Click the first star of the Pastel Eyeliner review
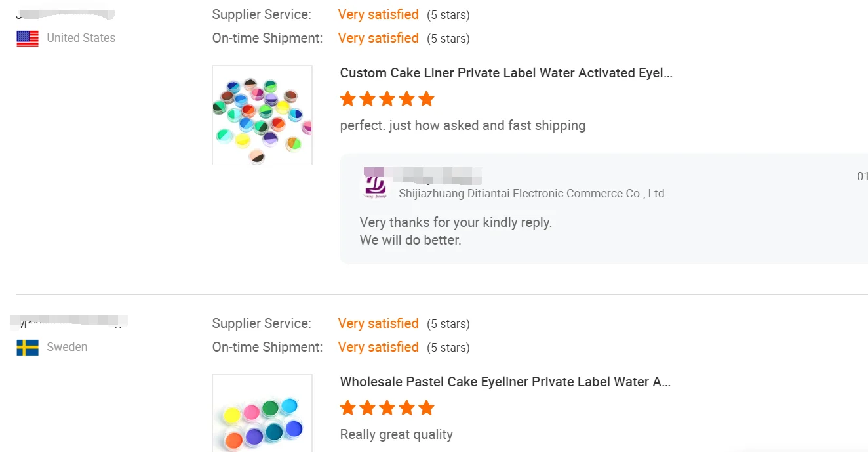 [347, 408]
